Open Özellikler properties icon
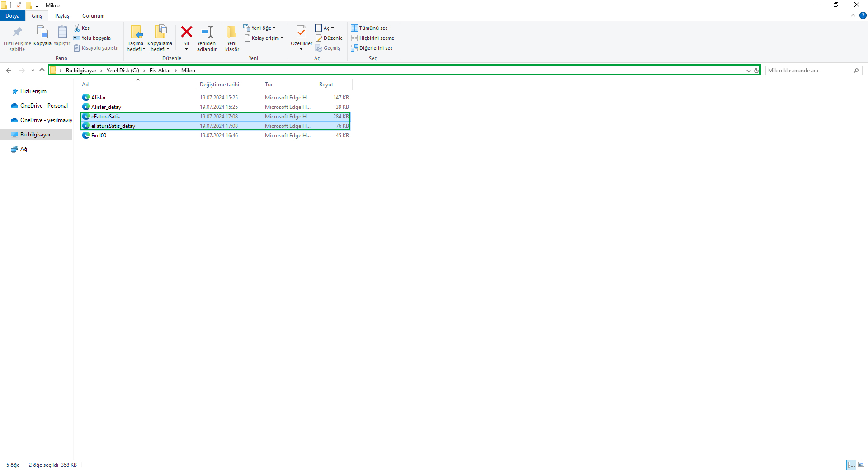Screen dimensions: 868x470 [x=301, y=32]
